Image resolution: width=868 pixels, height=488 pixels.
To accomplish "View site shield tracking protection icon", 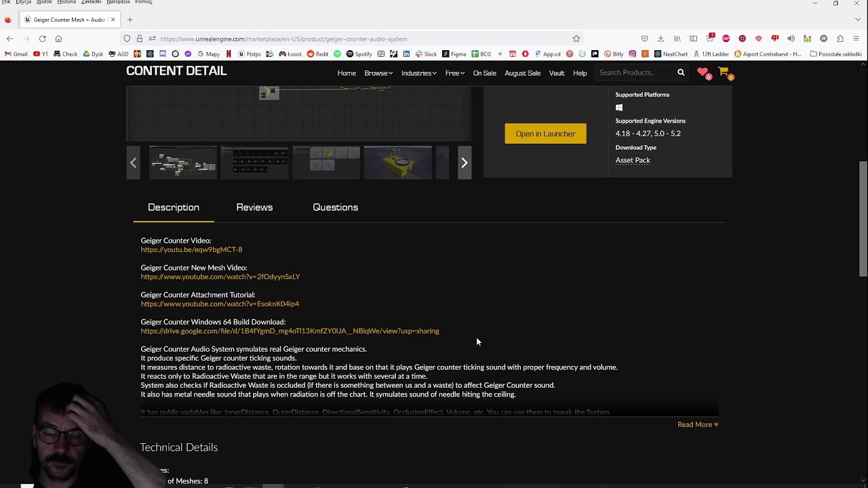I will coord(127,39).
